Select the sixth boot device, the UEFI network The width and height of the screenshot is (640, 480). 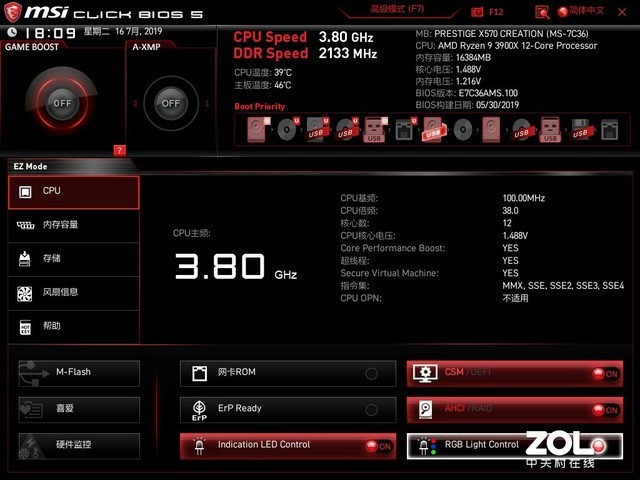pos(405,129)
